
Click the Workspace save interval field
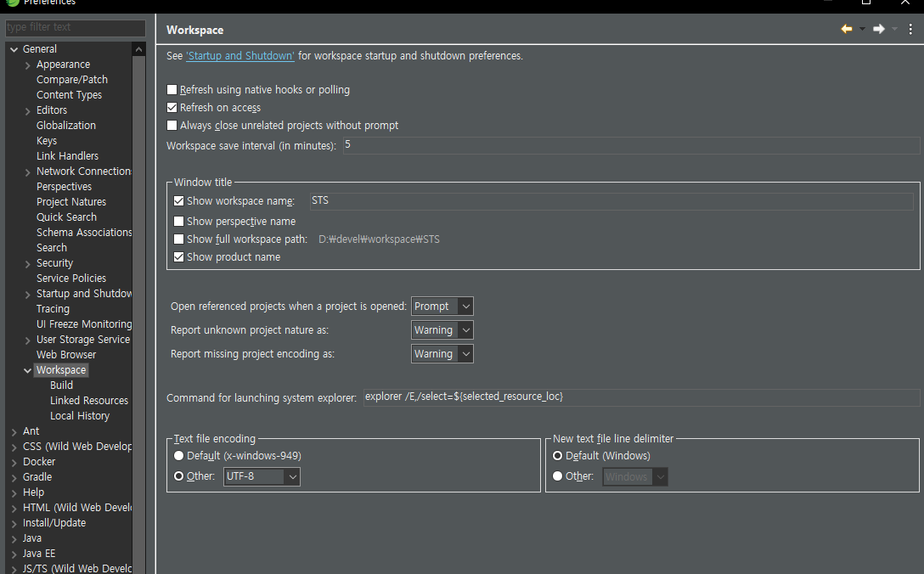coord(630,145)
